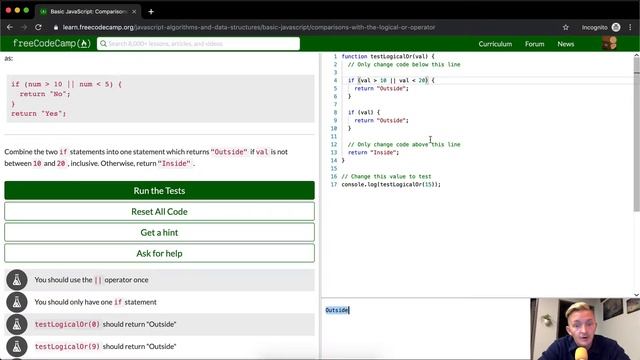Open the Incognito profile icon
The image size is (640, 360).
(616, 27)
